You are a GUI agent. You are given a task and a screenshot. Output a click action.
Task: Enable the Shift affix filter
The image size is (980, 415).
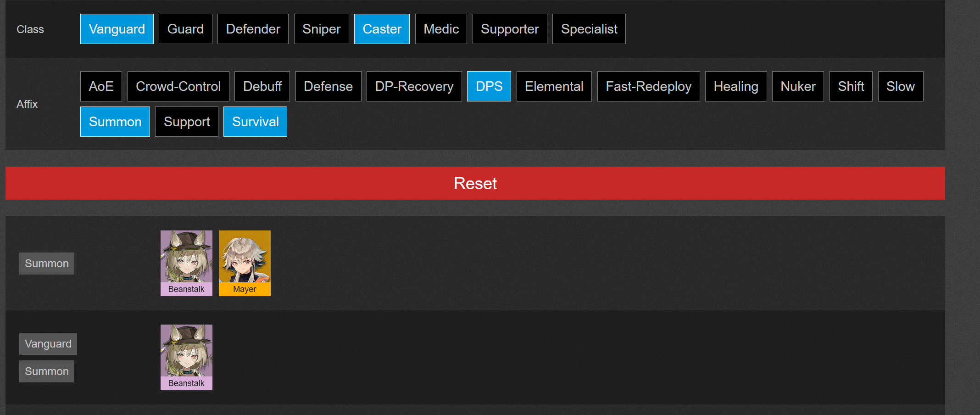(x=851, y=86)
